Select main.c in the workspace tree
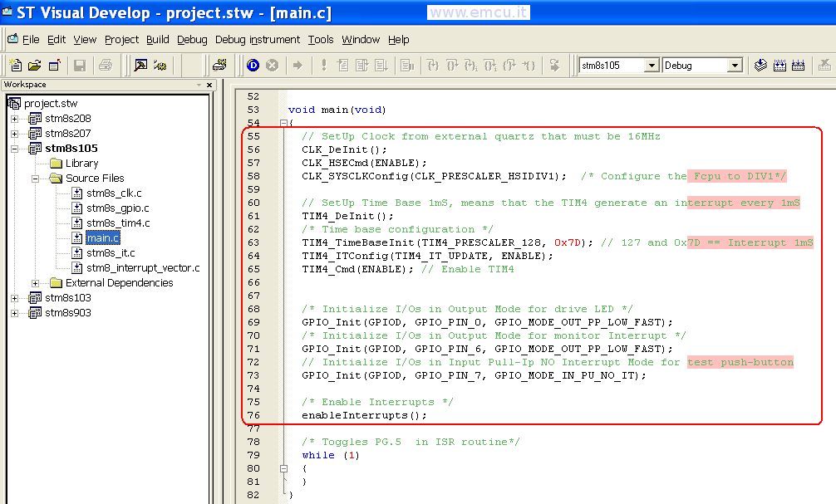The image size is (836, 504). pyautogui.click(x=103, y=237)
